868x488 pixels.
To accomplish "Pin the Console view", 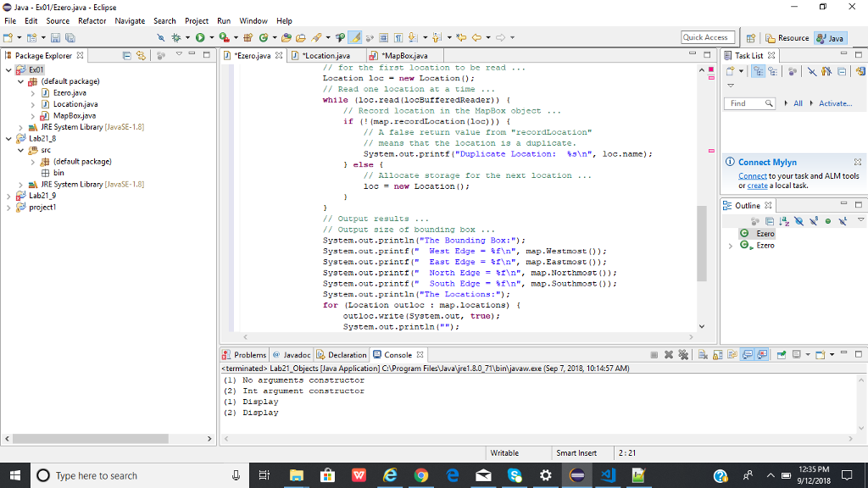I will (x=781, y=355).
